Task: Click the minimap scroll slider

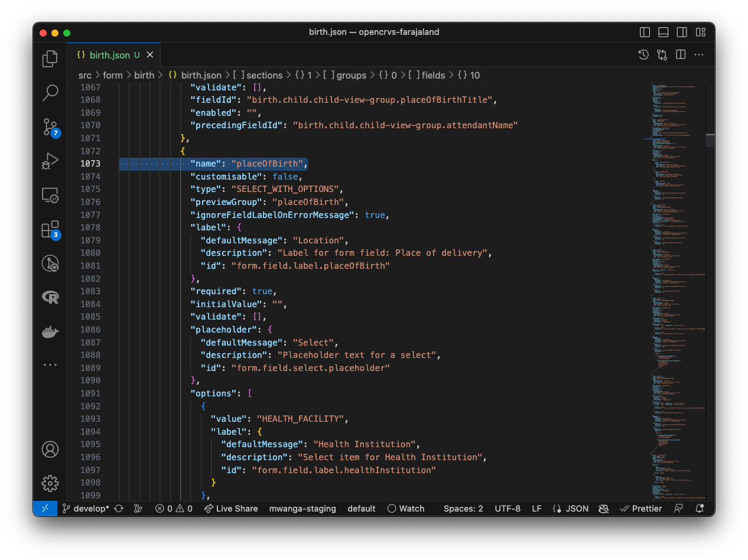Action: tap(710, 141)
